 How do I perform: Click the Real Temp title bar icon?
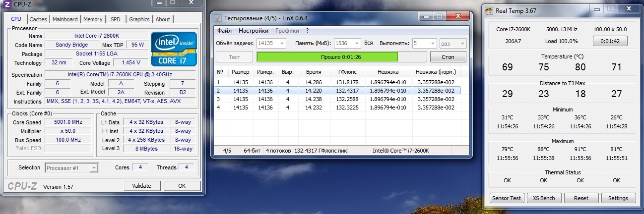pos(489,10)
